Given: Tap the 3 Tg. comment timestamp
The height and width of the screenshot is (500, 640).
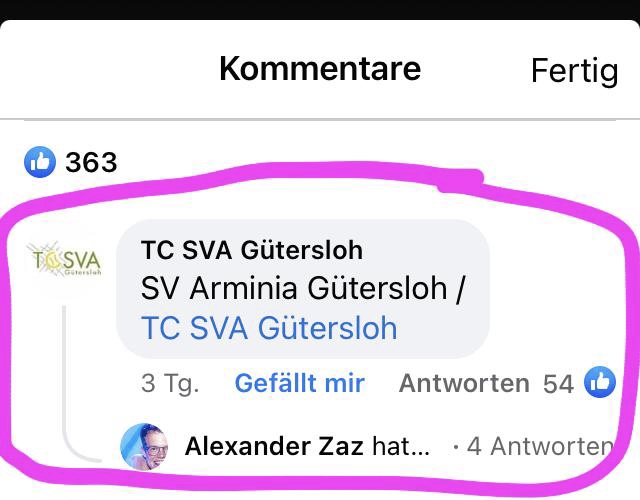Looking at the screenshot, I should [x=170, y=383].
